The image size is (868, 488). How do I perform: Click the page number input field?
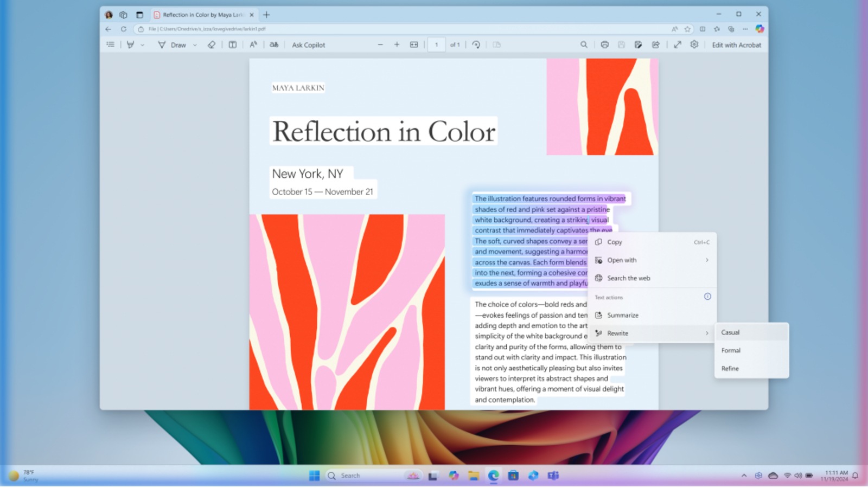[437, 44]
